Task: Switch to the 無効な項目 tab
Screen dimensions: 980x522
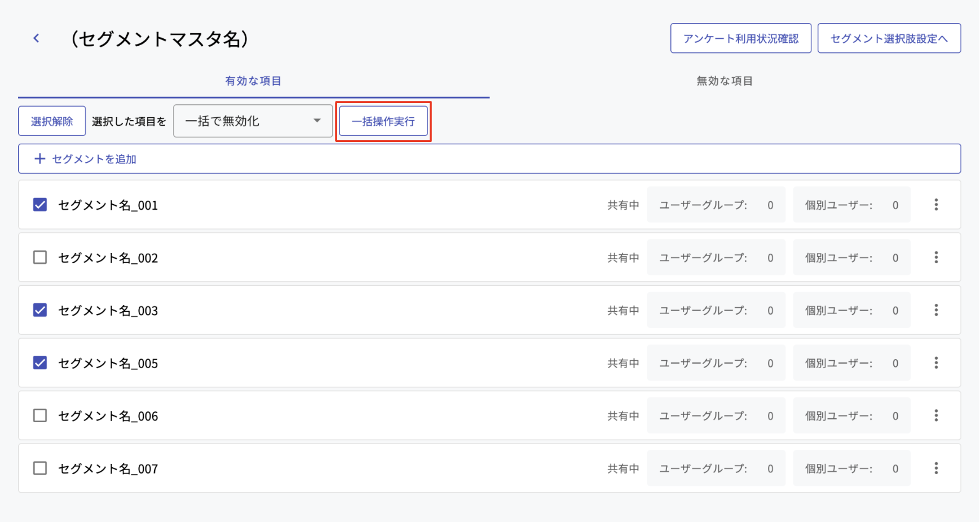Action: pos(725,81)
